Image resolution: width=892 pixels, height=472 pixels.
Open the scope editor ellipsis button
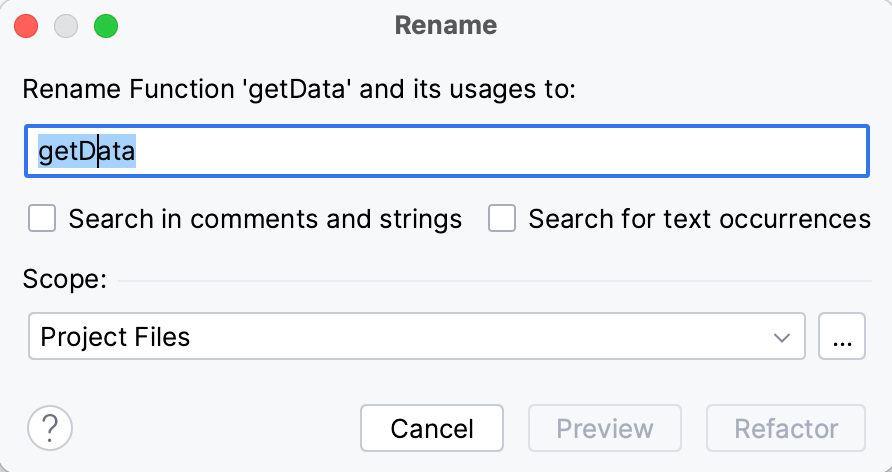[x=841, y=336]
